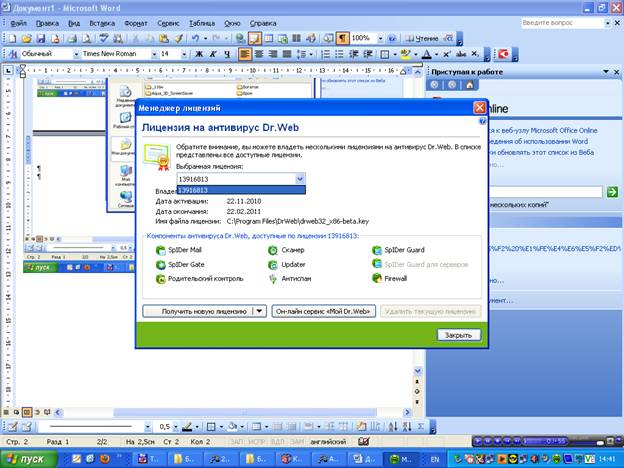Image resolution: width=624 pixels, height=468 pixels.
Task: Open Print Preview in Word toolbar
Action: coord(86,39)
